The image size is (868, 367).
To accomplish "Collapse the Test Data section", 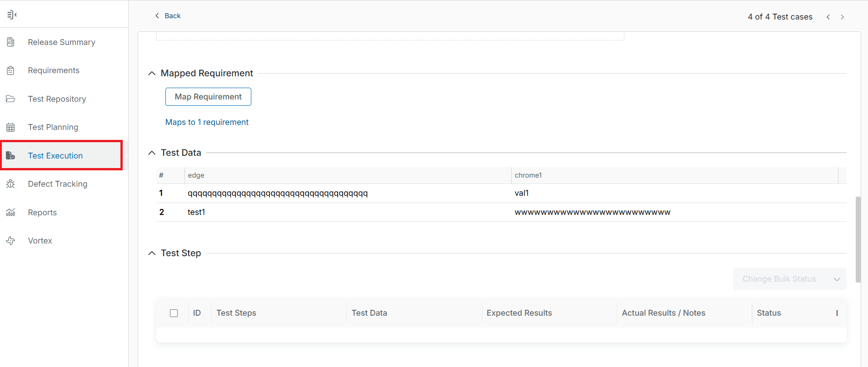I will click(x=152, y=153).
